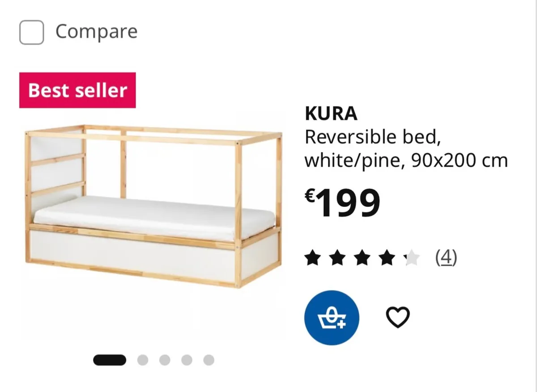Select the fourth star in the rating

click(386, 257)
